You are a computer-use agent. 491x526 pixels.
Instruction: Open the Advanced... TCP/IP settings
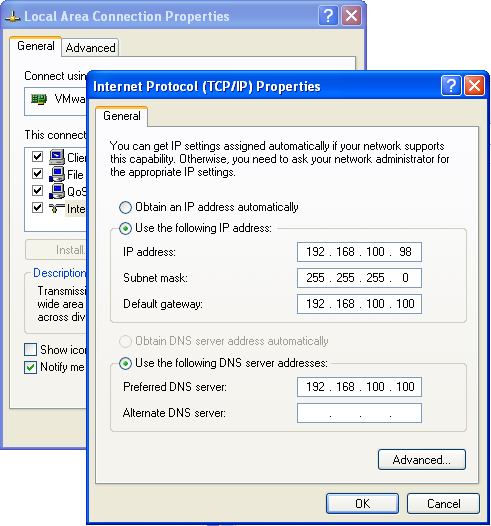(422, 460)
